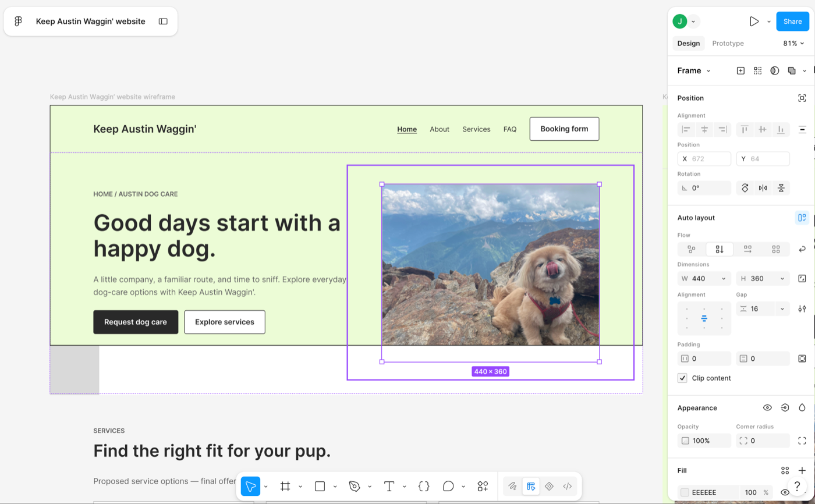Image resolution: width=815 pixels, height=504 pixels.
Task: Click the resize to fit icon
Action: 802,278
